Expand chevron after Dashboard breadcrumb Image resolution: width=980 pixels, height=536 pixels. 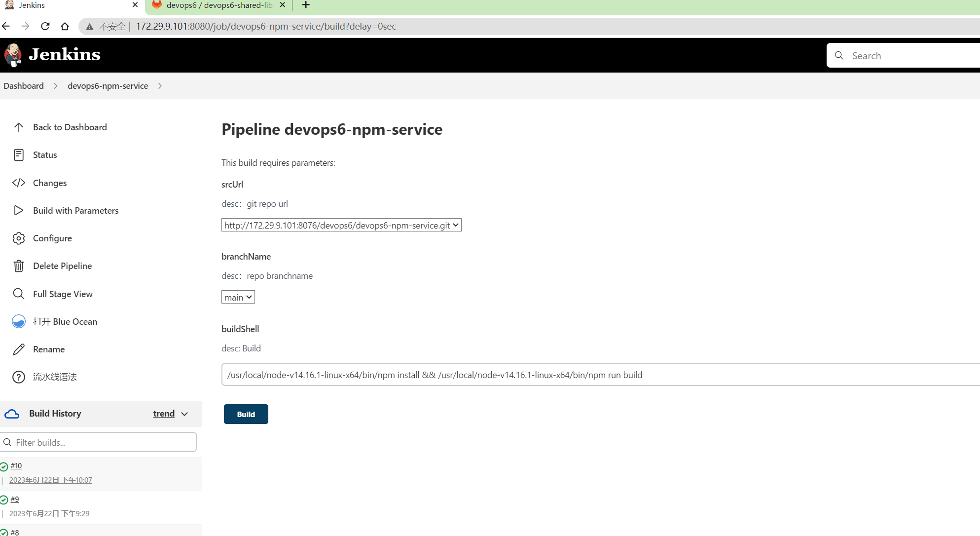coord(56,86)
